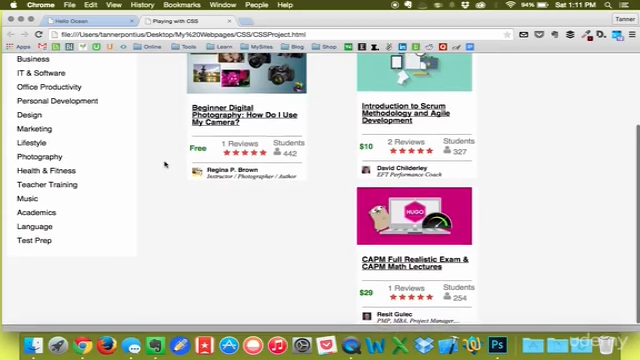Open the People menu

[256, 5]
